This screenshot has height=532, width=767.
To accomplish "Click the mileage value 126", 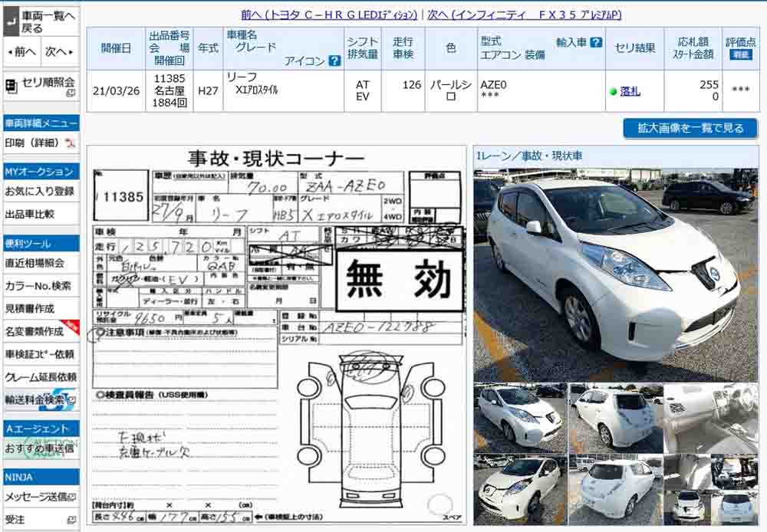I will (411, 84).
